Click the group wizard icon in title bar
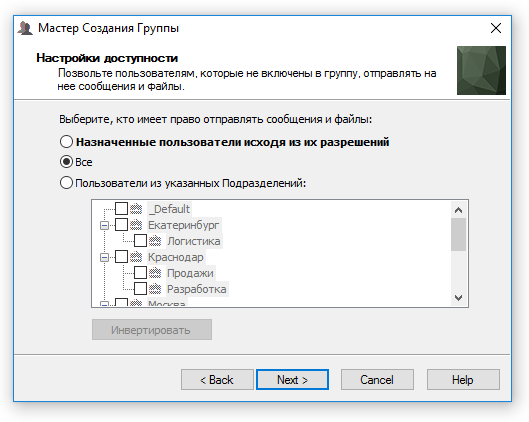The height and width of the screenshot is (422, 529). click(x=25, y=28)
